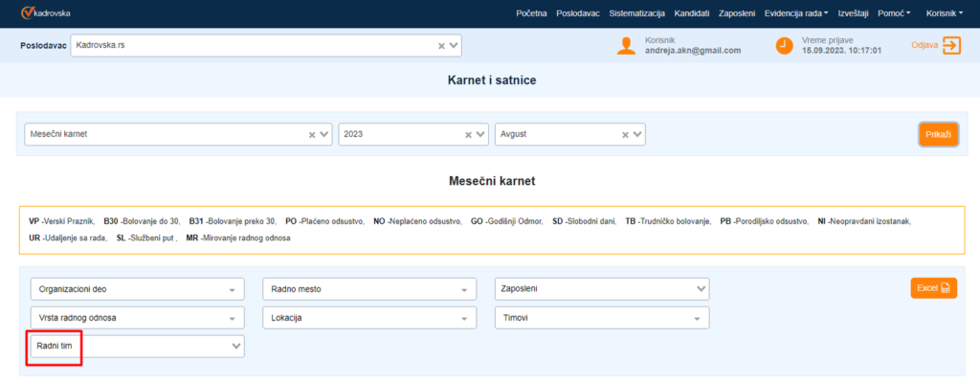Click the Odjava logout arrow icon
Image resolution: width=980 pixels, height=384 pixels.
point(951,45)
